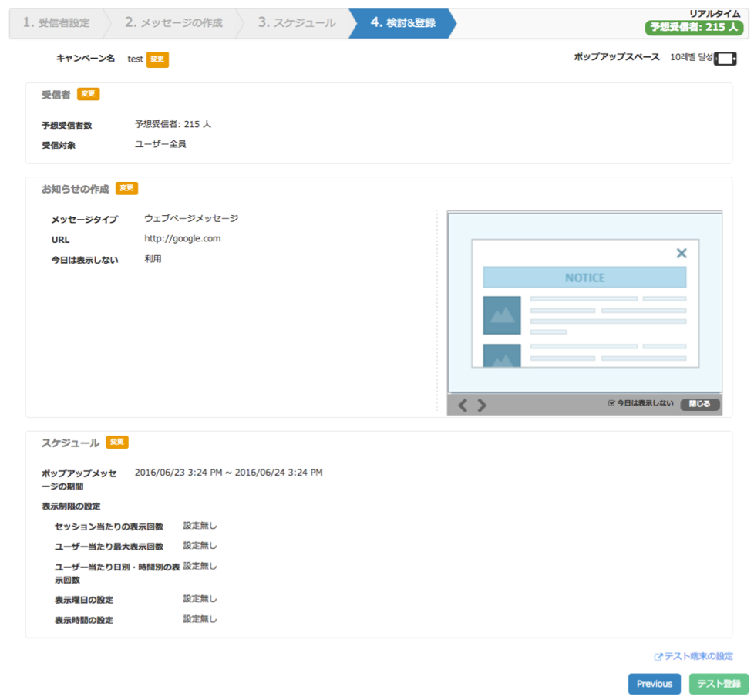Go to step 2. メッセージの作成
754x700 pixels.
(173, 23)
